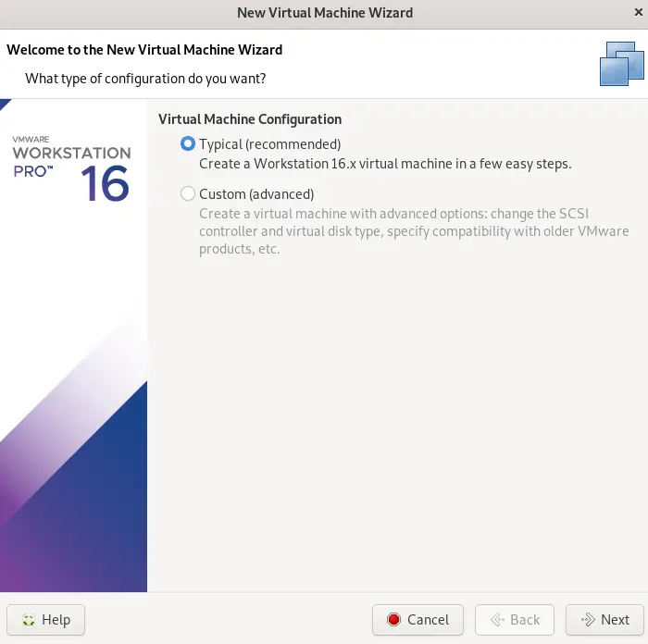Click the 'Create a Workstation 16.x virtual machine' description
The image size is (648, 644).
[385, 164]
